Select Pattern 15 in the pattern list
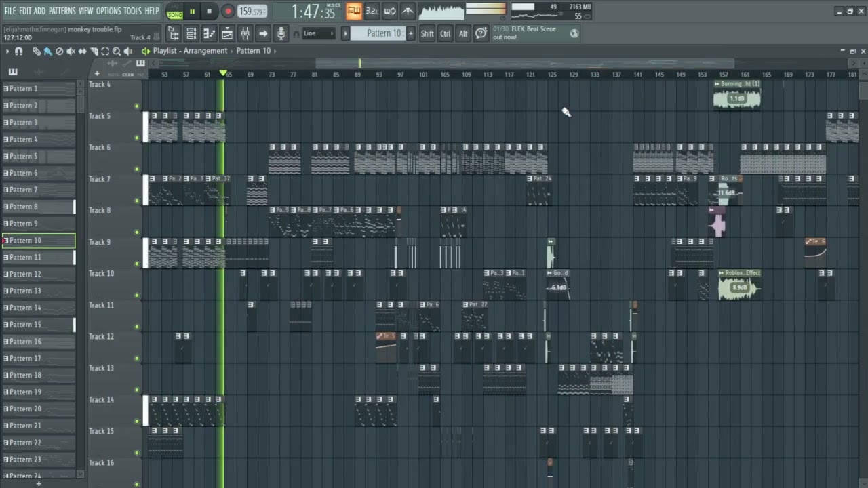 point(39,325)
